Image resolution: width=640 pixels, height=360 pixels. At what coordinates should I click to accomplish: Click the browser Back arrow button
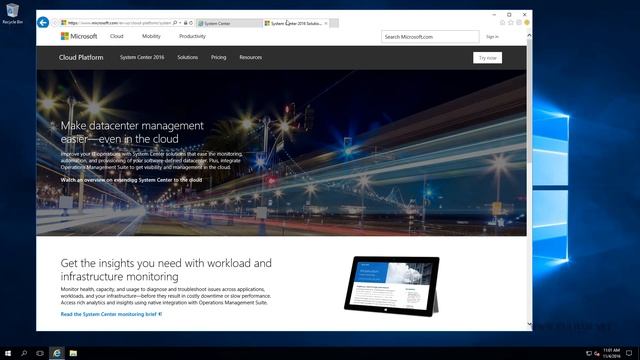[x=43, y=22]
